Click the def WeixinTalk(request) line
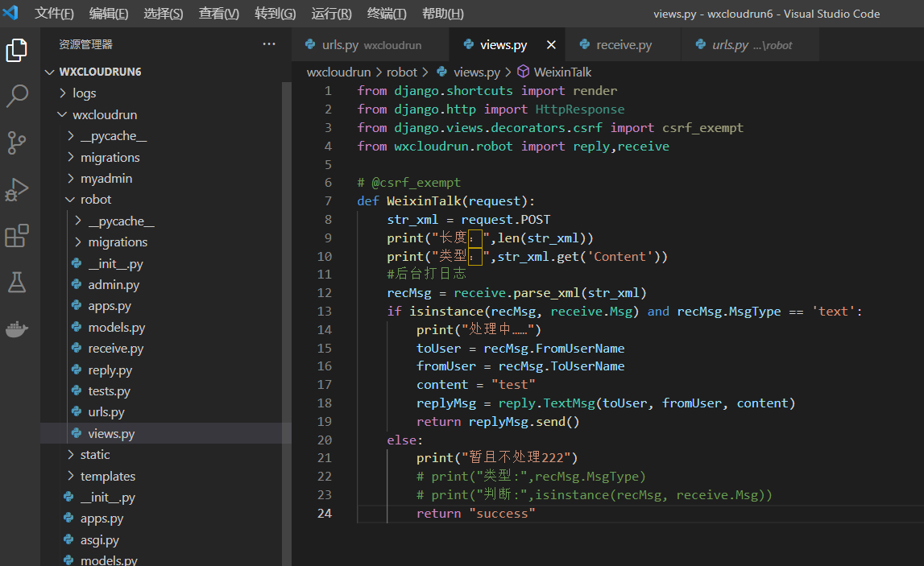 (445, 200)
